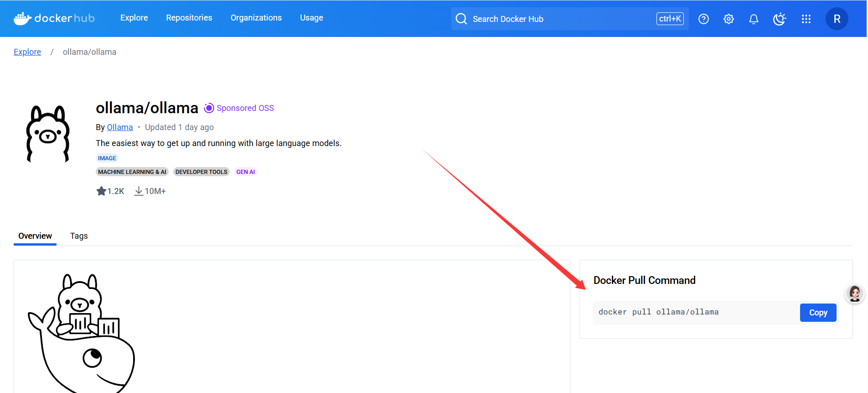Switch to the Overview tab
This screenshot has height=393, width=868.
coord(35,236)
